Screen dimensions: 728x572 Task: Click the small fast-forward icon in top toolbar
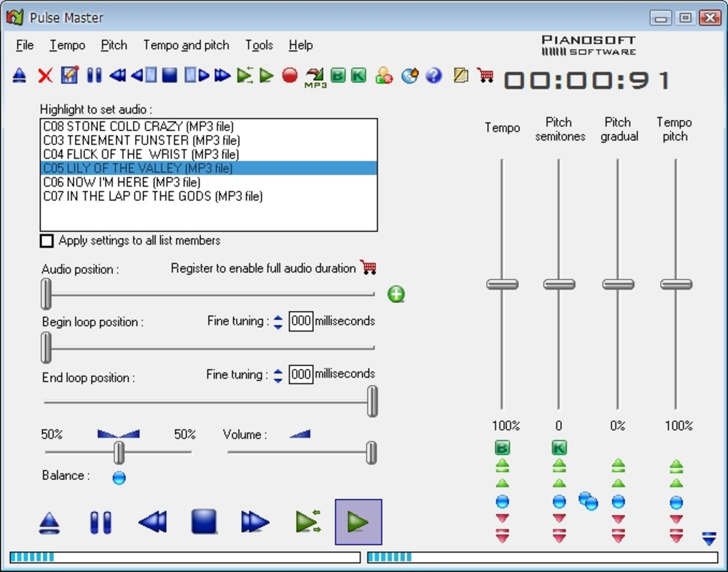[223, 75]
